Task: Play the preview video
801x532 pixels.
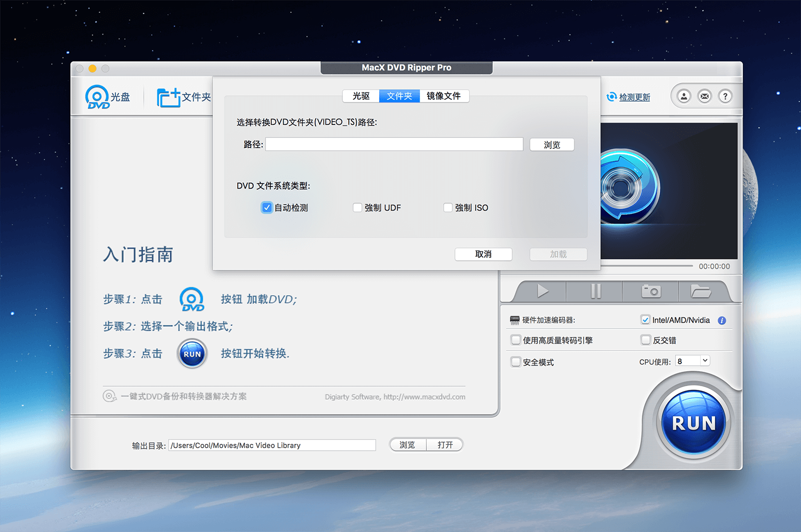Action: 543,291
